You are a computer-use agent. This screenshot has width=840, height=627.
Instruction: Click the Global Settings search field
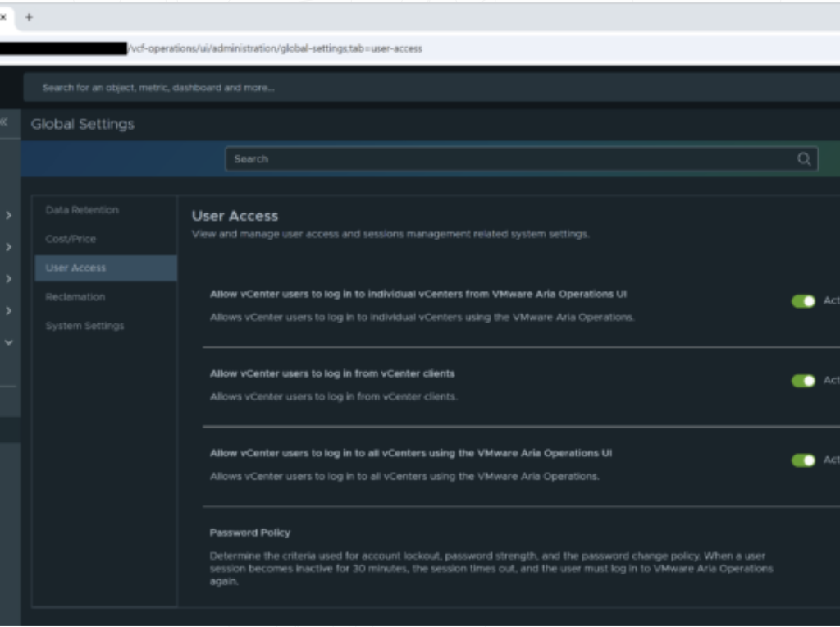pyautogui.click(x=521, y=159)
